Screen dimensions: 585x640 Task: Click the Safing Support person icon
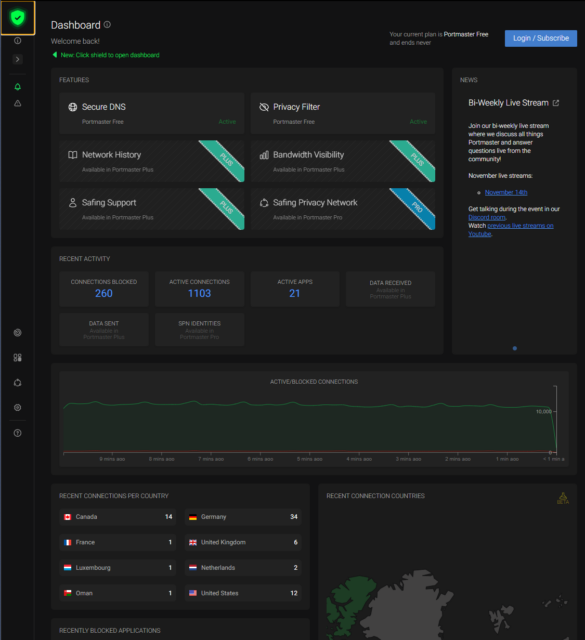click(73, 202)
